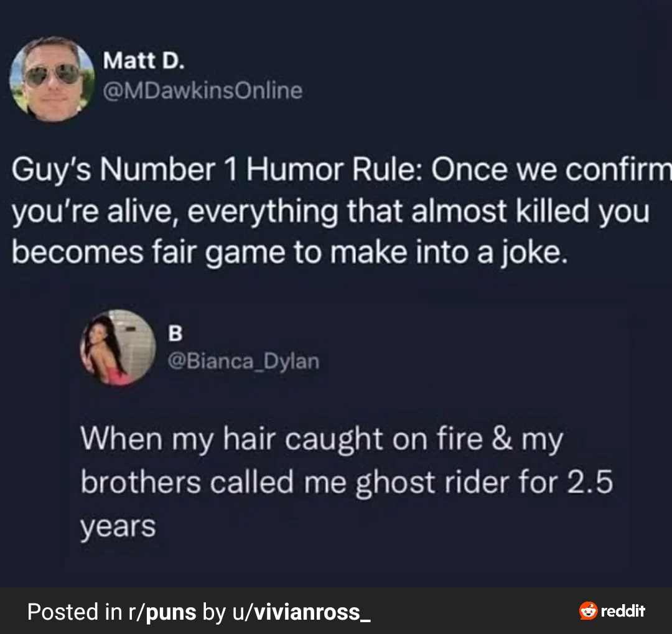
Task: Click the '2.5' number in quoted tweet
Action: pyautogui.click(x=590, y=482)
